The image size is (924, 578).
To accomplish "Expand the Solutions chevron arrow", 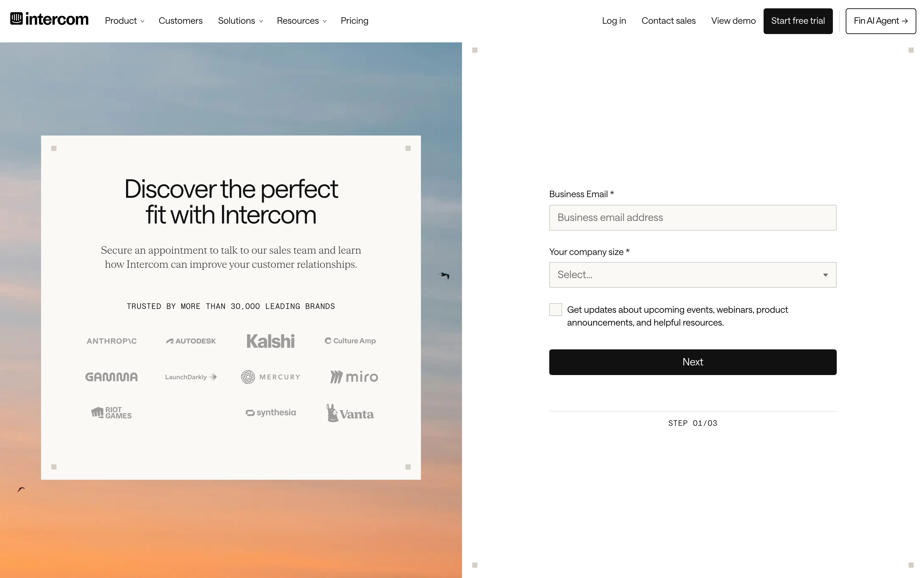I will tap(261, 22).
